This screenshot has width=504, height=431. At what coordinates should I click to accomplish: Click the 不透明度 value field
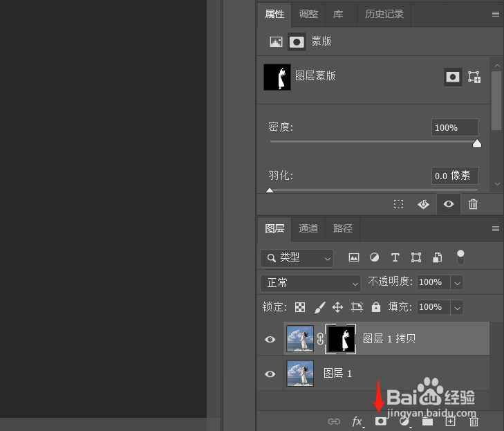(433, 282)
